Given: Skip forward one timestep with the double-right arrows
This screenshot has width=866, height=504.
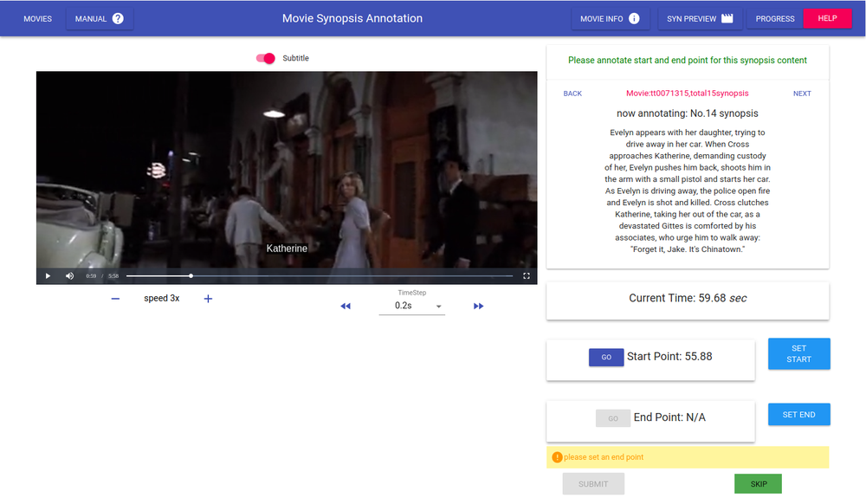Looking at the screenshot, I should coord(478,306).
